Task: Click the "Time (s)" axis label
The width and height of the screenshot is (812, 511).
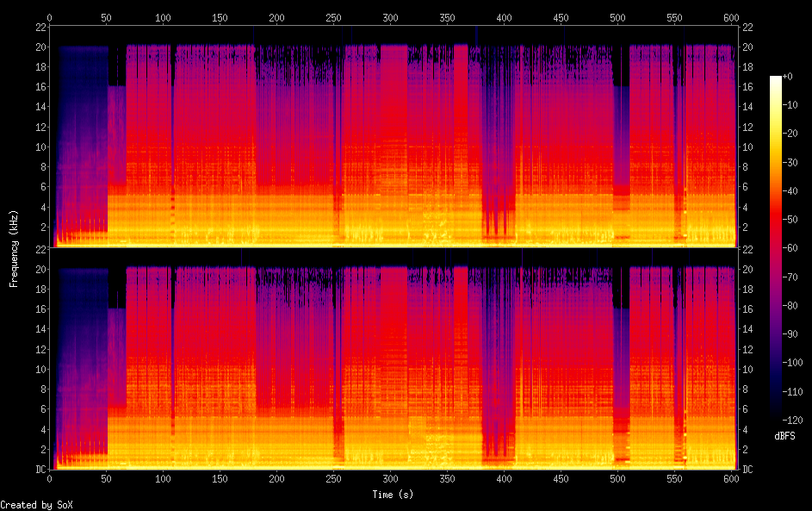Action: click(x=394, y=495)
